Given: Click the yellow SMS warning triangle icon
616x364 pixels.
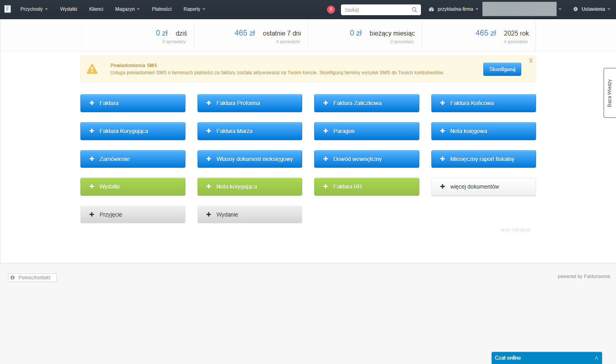Looking at the screenshot, I should coord(92,69).
